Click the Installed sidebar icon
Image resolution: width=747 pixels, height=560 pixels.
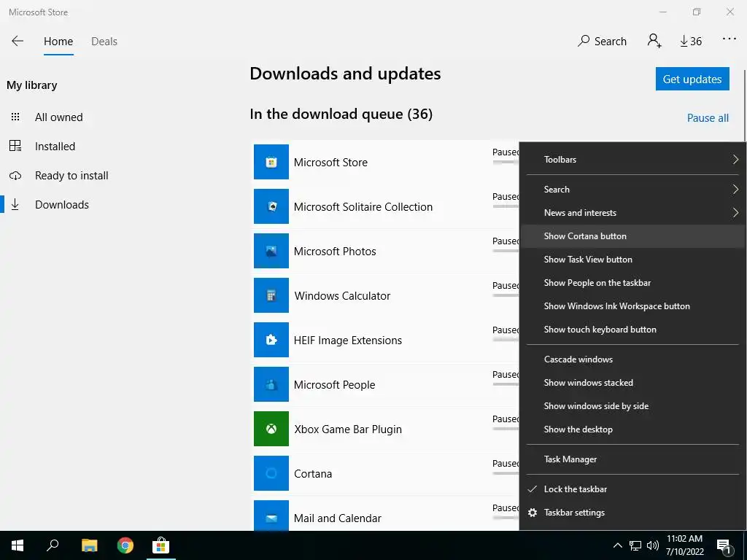[15, 146]
